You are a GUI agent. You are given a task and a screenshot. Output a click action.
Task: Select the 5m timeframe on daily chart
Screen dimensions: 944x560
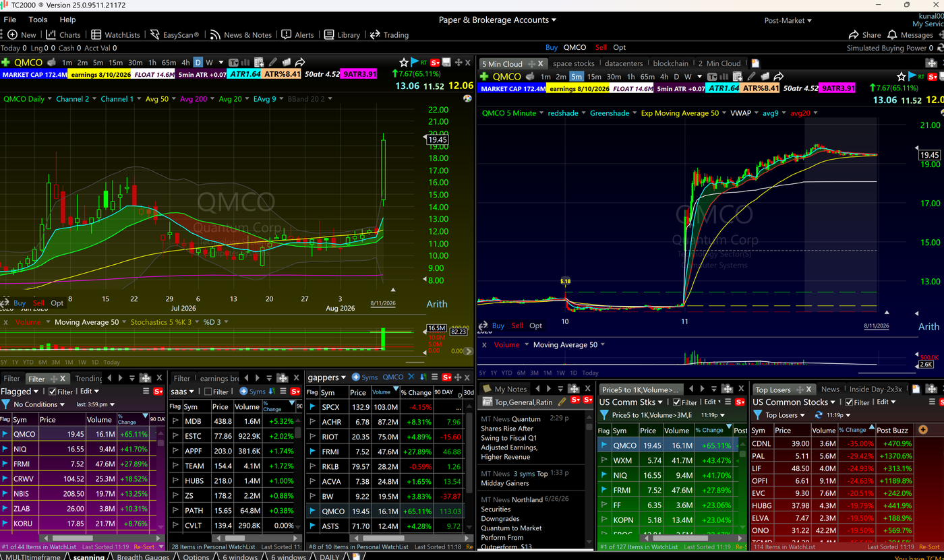pos(98,62)
